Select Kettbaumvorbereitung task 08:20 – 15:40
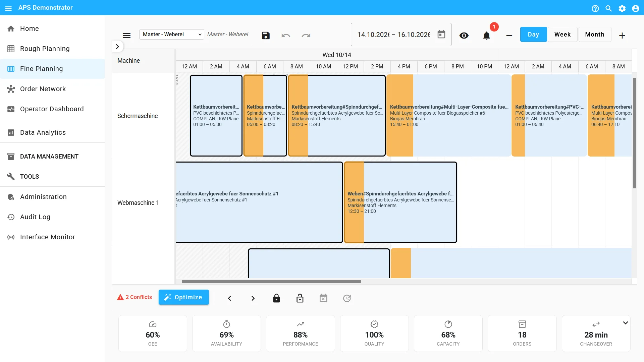This screenshot has height=362, width=644. 336,115
